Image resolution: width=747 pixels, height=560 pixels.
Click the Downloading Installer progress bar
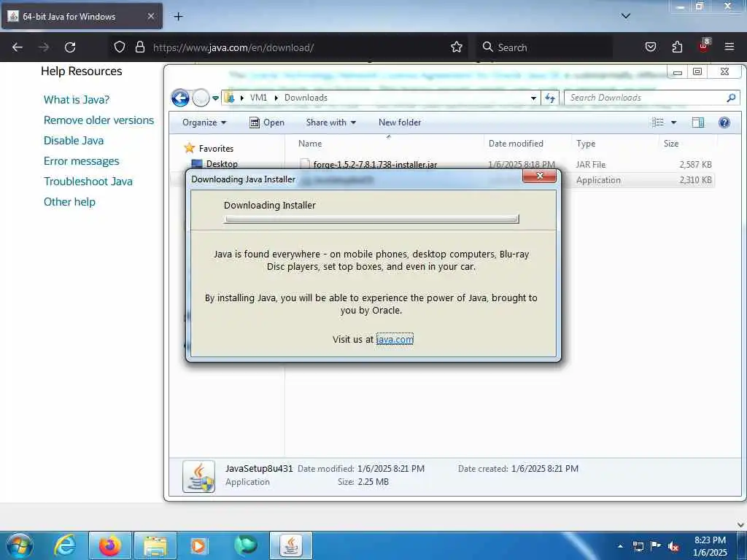[371, 219]
